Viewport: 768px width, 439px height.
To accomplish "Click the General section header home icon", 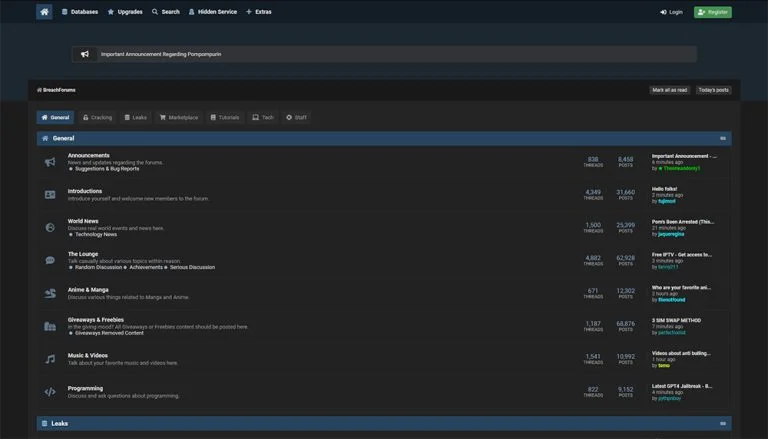I will [45, 139].
